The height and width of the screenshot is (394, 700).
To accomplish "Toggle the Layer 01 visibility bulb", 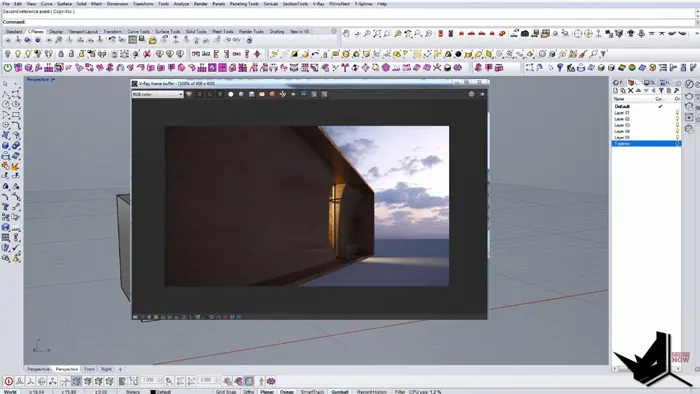I will 677,113.
